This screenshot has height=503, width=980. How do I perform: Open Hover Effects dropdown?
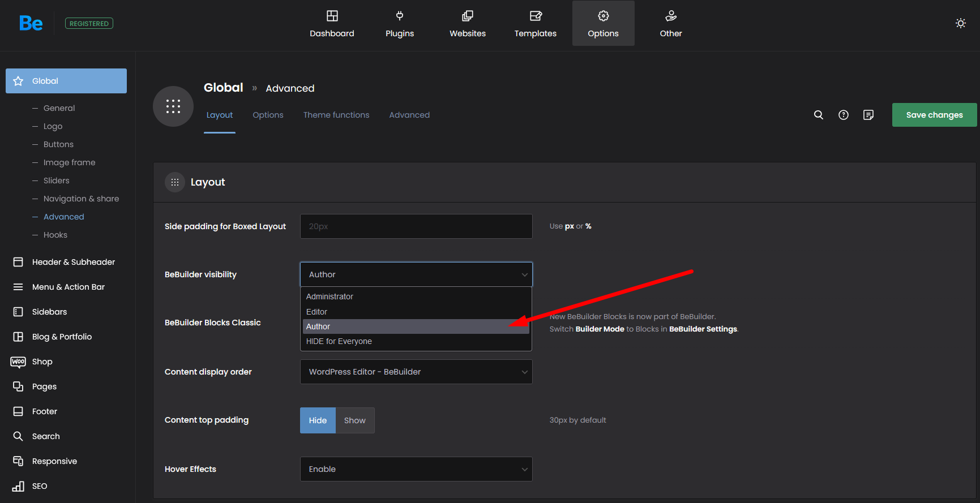click(416, 469)
